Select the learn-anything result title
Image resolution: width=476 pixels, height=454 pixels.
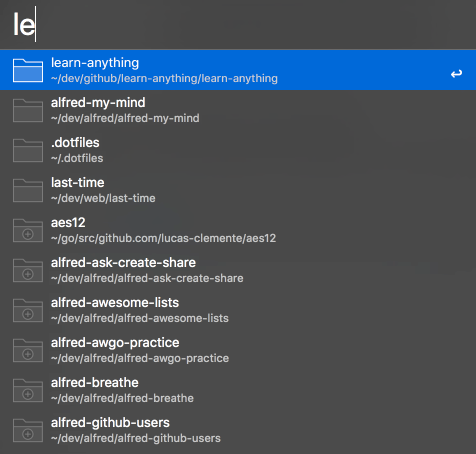pyautogui.click(x=95, y=63)
